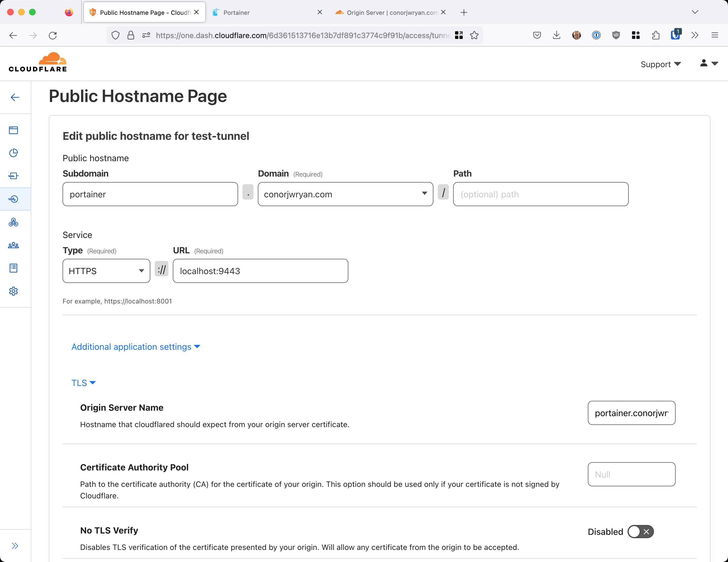The image size is (728, 562).
Task: Open the Extensions puzzle icon
Action: (656, 35)
